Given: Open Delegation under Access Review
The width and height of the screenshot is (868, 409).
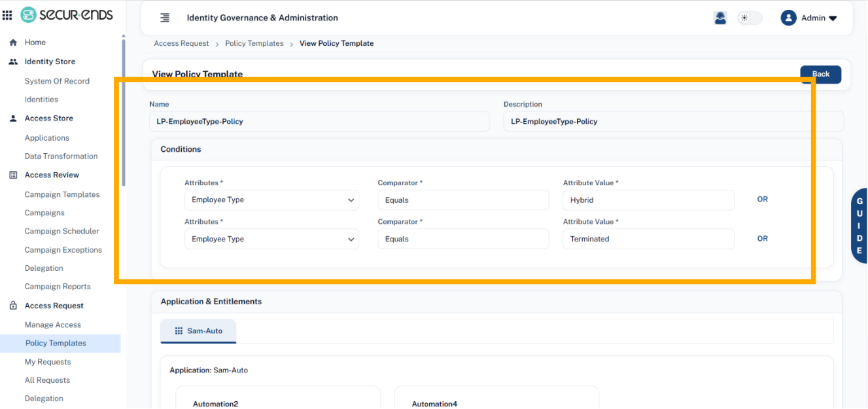Looking at the screenshot, I should click(44, 268).
